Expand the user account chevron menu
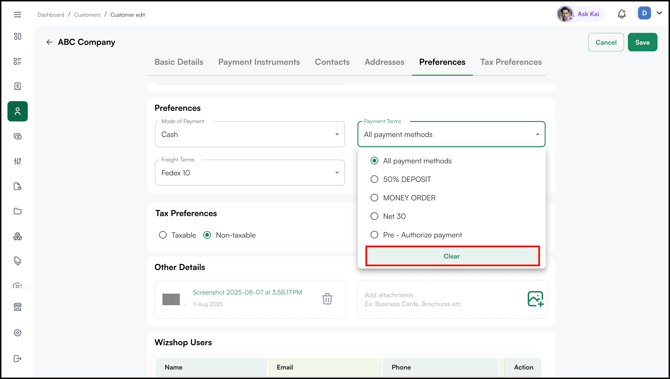 point(659,14)
